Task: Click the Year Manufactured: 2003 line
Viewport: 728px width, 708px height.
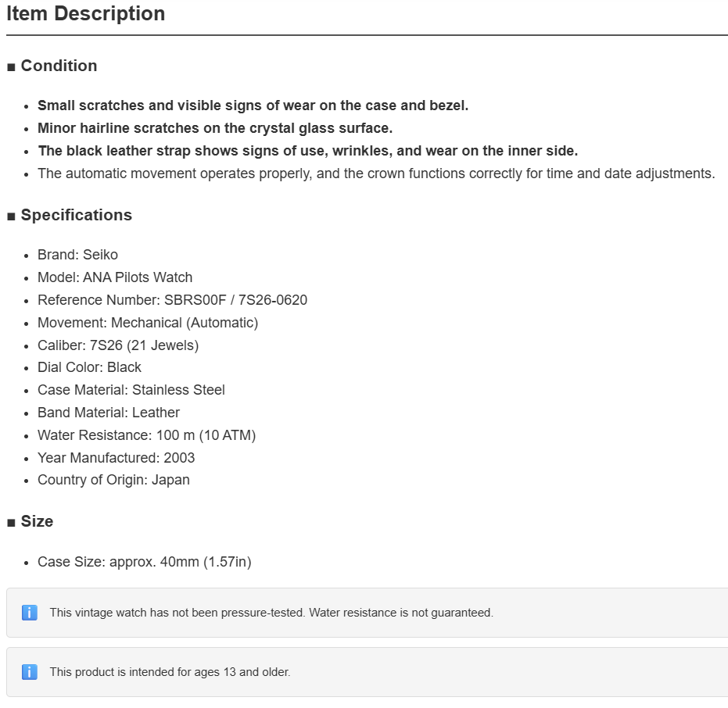Action: [116, 458]
